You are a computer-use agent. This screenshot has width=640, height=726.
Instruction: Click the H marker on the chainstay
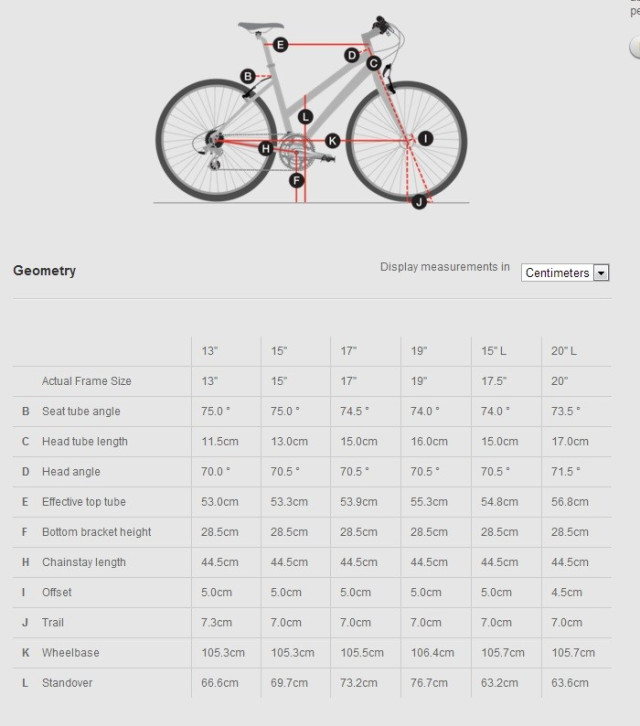point(266,148)
